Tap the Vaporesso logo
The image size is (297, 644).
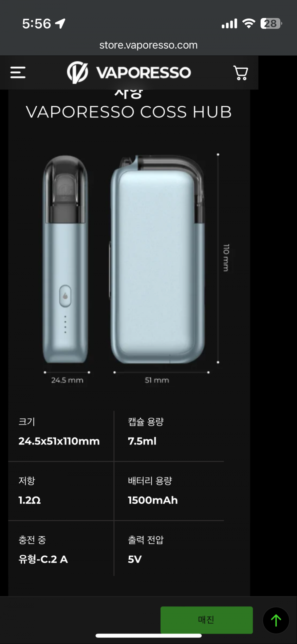click(129, 72)
